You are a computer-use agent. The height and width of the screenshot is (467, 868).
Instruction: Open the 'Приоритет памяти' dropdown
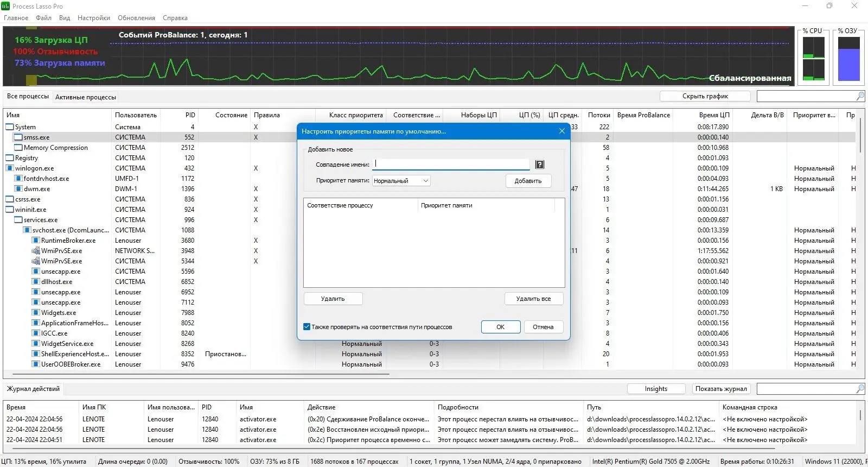click(x=401, y=181)
